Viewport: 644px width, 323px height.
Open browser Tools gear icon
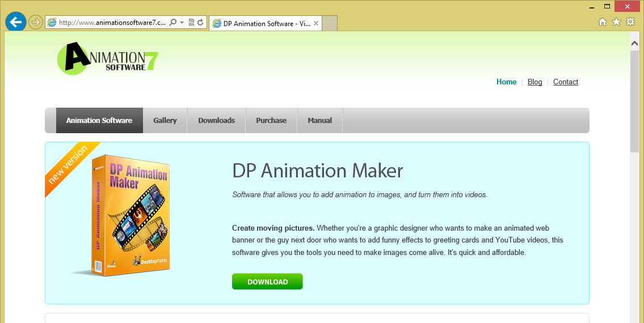(x=630, y=22)
